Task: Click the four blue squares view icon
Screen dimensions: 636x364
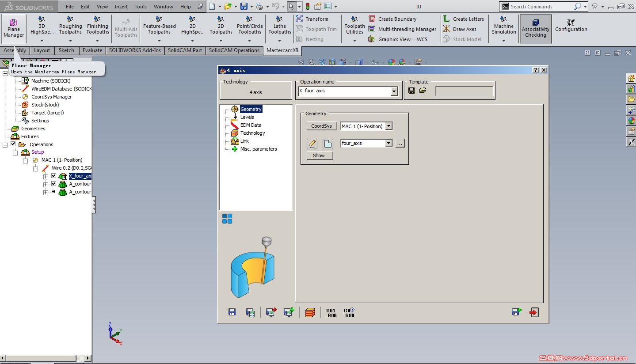Action: tap(227, 219)
